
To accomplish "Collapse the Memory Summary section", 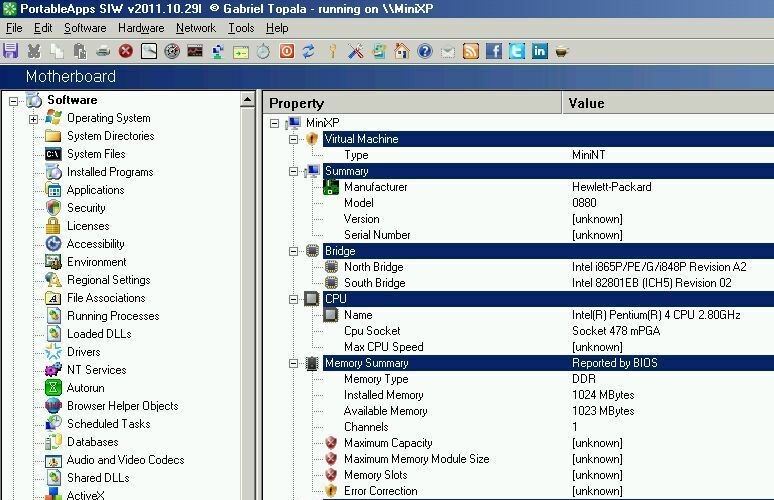I will point(293,363).
